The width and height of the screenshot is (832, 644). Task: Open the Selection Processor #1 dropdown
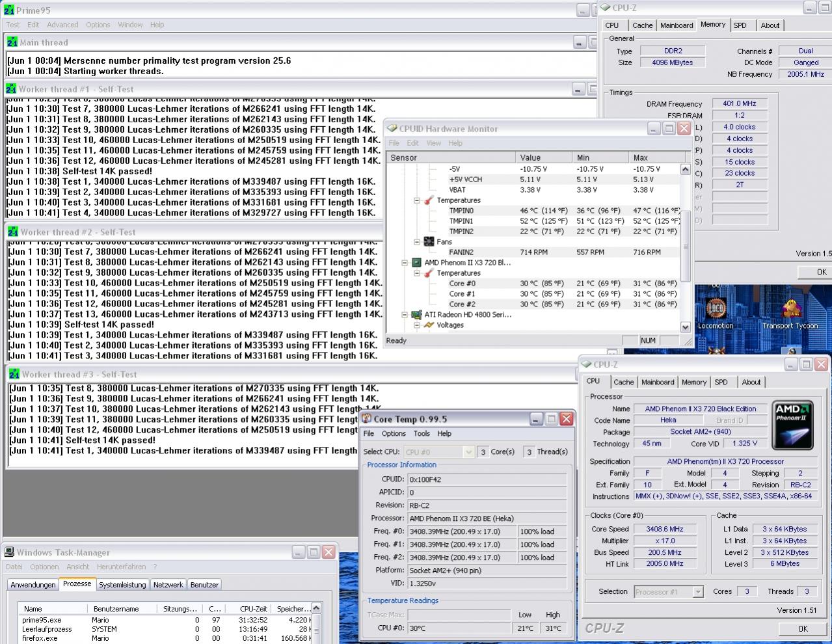[x=698, y=591]
